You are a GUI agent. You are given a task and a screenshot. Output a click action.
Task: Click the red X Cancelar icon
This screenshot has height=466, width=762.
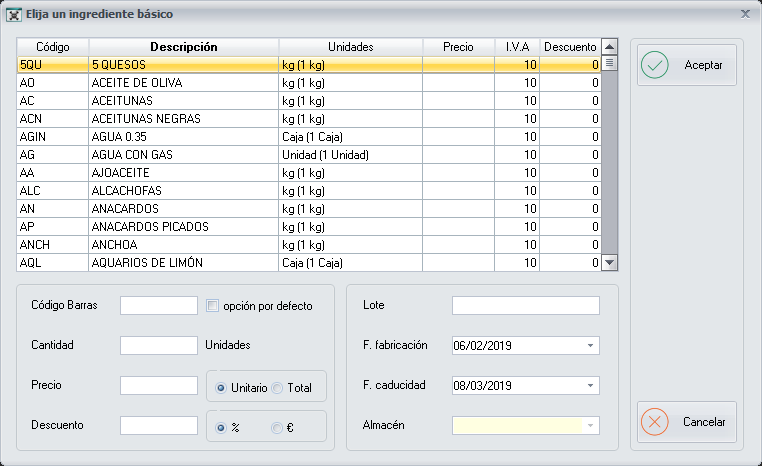pyautogui.click(x=655, y=422)
